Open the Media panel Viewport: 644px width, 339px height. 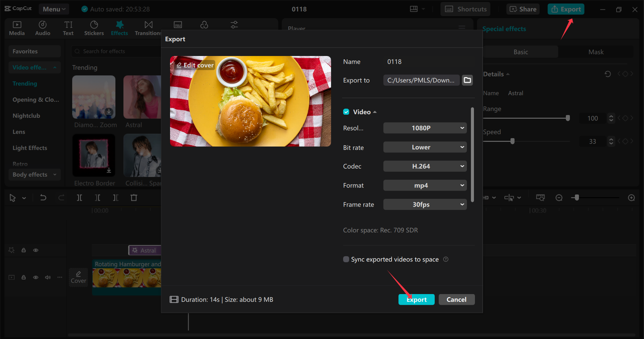(x=17, y=28)
